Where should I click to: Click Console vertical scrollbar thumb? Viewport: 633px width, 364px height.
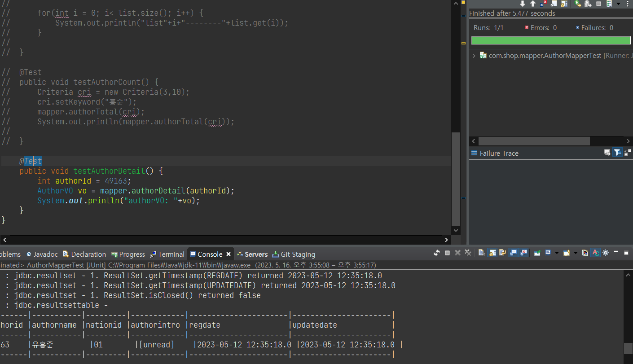pos(628,348)
